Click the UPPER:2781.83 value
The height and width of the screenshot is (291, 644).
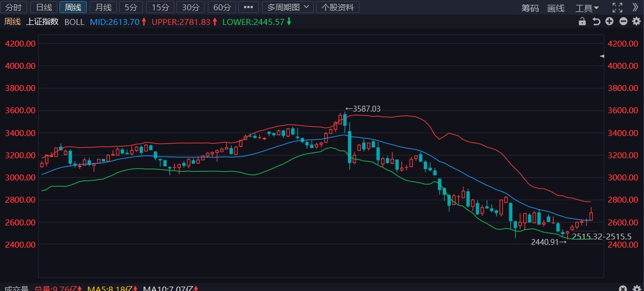(181, 22)
